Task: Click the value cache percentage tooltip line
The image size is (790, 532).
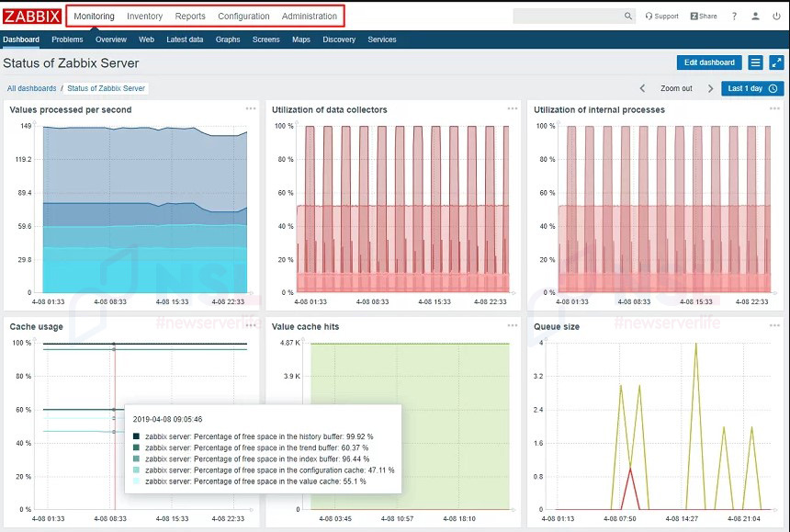Action: pos(255,481)
